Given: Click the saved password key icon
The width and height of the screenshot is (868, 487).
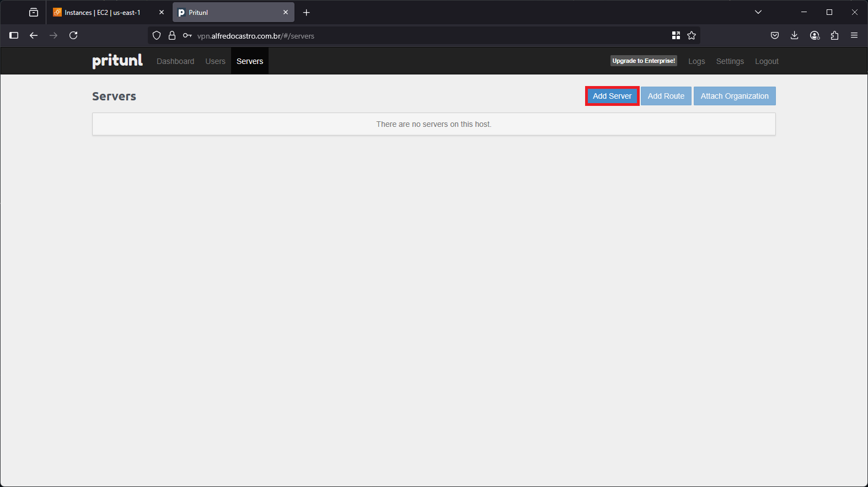Looking at the screenshot, I should (187, 35).
